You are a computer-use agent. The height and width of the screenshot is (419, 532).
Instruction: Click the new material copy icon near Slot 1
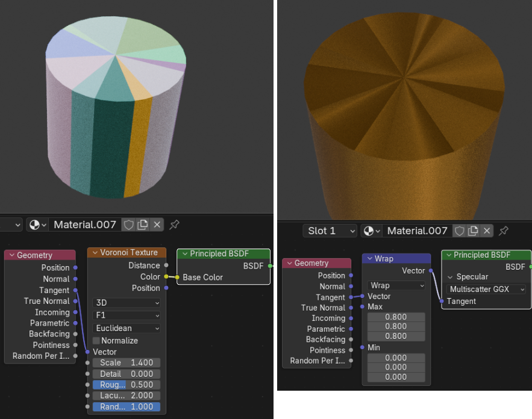474,231
